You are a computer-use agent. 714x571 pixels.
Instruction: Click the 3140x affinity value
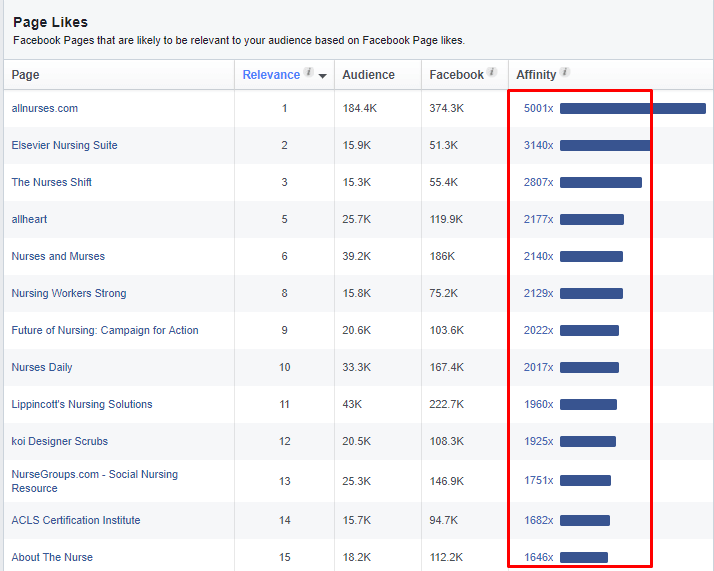click(x=539, y=145)
